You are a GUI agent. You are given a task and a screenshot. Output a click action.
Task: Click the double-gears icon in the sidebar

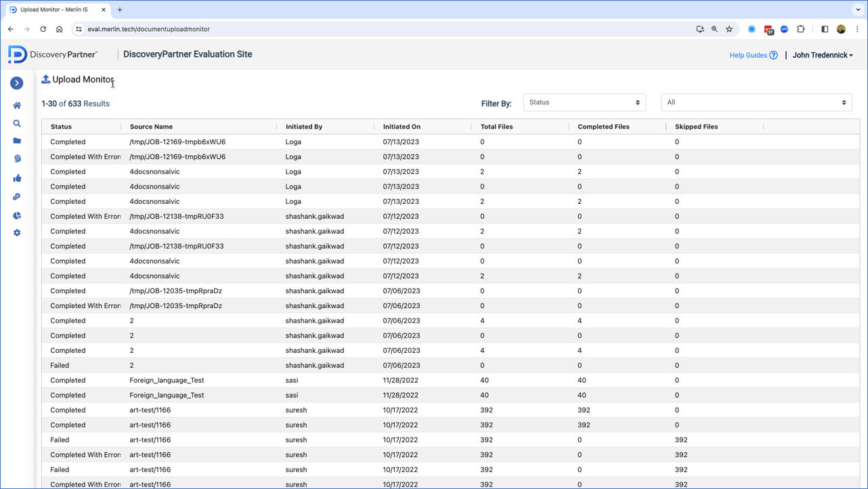pos(17,197)
